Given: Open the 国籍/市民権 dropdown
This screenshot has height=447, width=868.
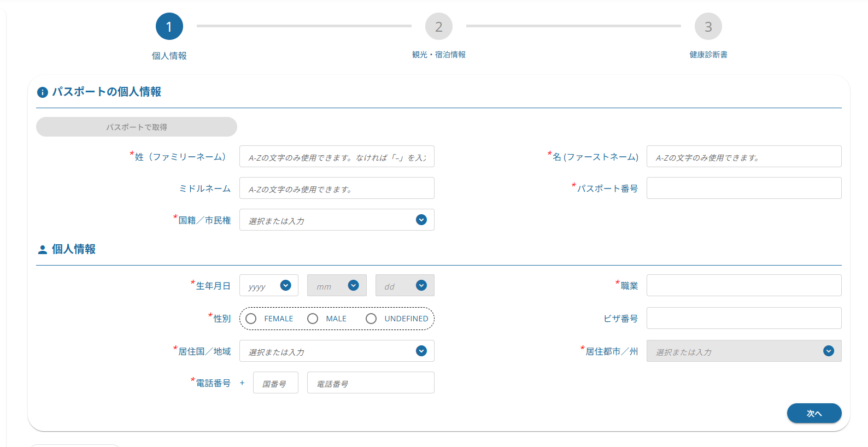Looking at the screenshot, I should click(337, 220).
